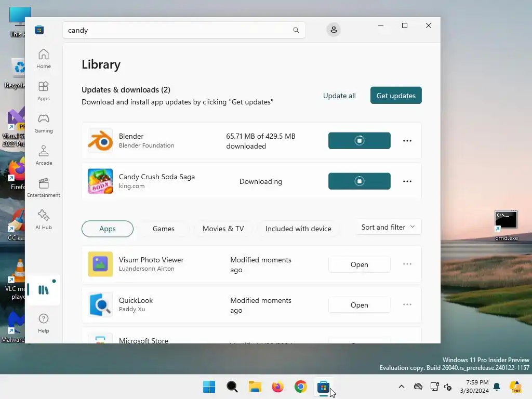Launch Chrome from the taskbar

point(301,387)
